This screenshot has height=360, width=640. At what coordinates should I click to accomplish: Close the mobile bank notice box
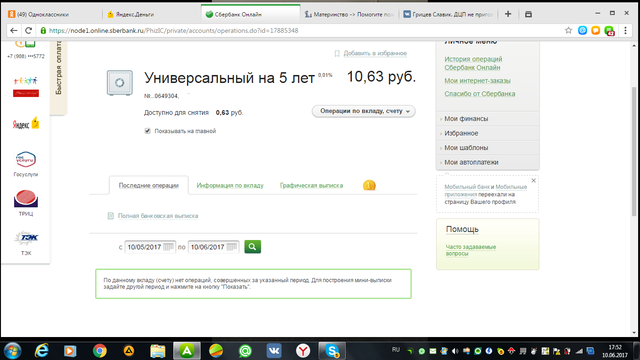tap(533, 180)
